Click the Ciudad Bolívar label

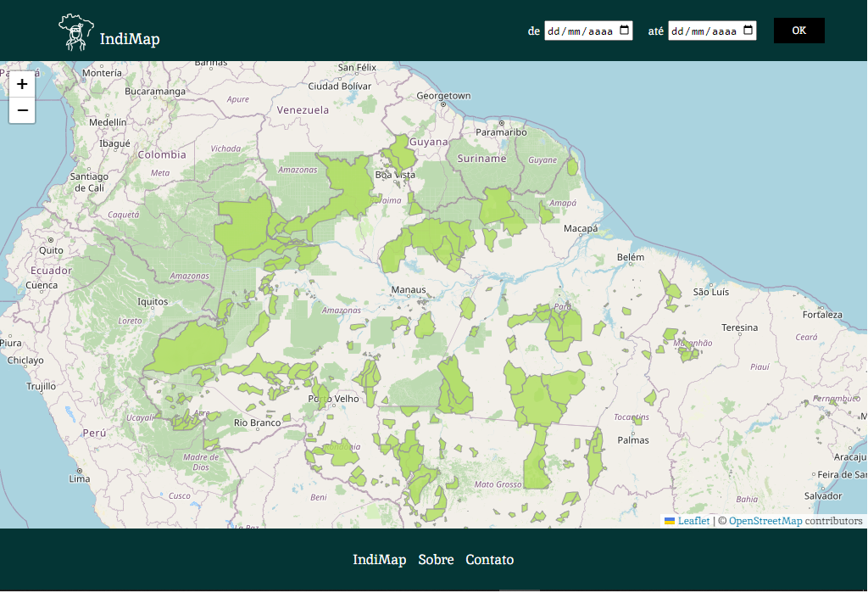pos(339,86)
